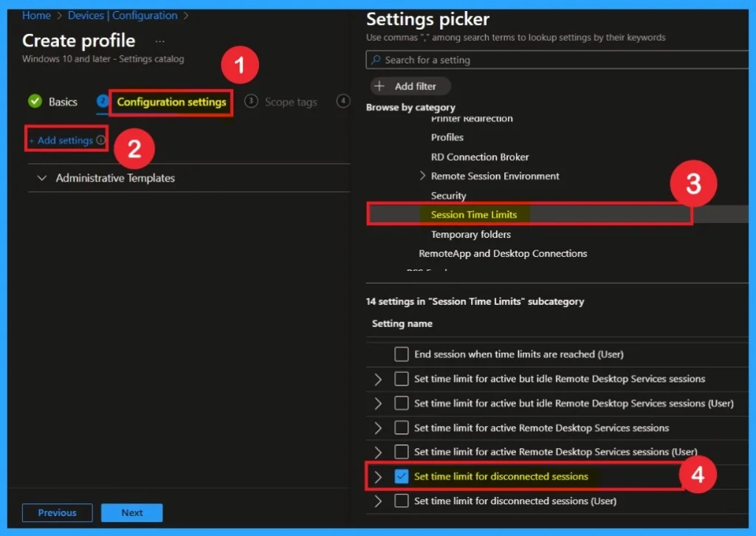756x536 pixels.
Task: Uncheck Set time limit for disconnected sessions
Action: [401, 476]
